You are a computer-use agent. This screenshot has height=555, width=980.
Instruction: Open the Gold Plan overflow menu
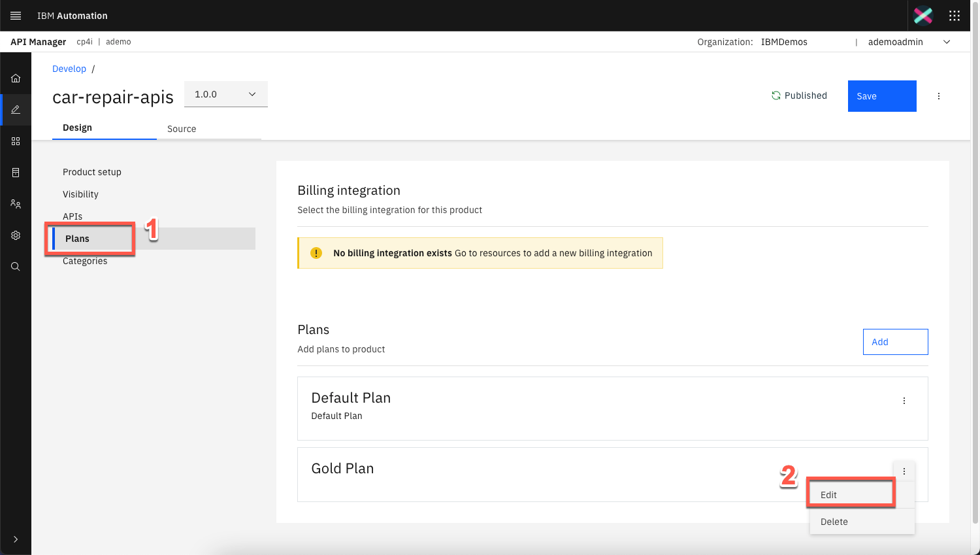[904, 471]
